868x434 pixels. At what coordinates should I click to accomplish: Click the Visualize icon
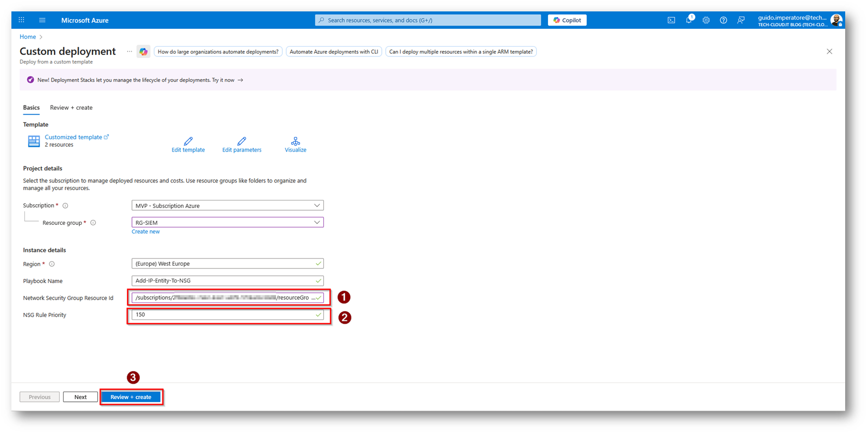[295, 141]
